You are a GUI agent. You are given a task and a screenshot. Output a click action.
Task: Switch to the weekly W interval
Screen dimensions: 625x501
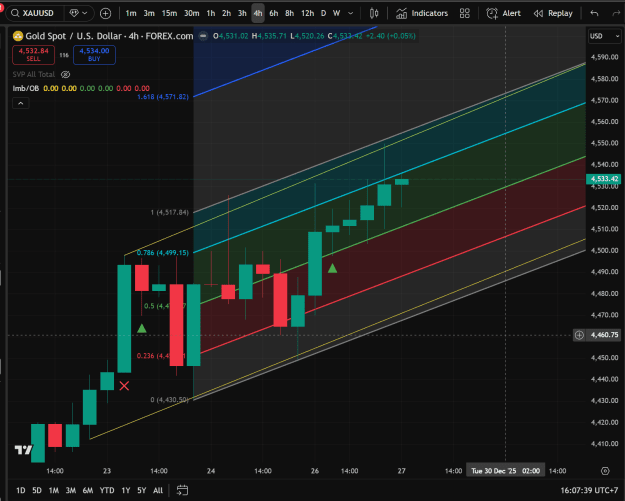tap(336, 13)
